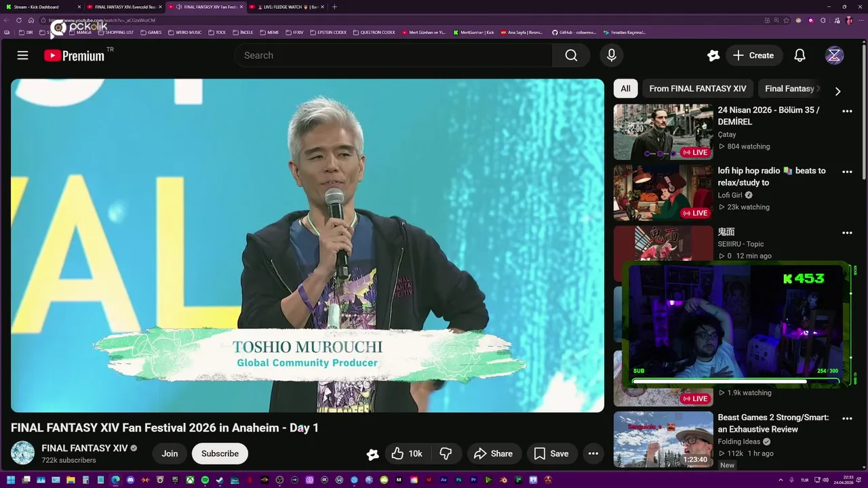Screen dimensions: 868x488
Task: Open Epic Games launcher from taskbar
Action: [x=175, y=480]
